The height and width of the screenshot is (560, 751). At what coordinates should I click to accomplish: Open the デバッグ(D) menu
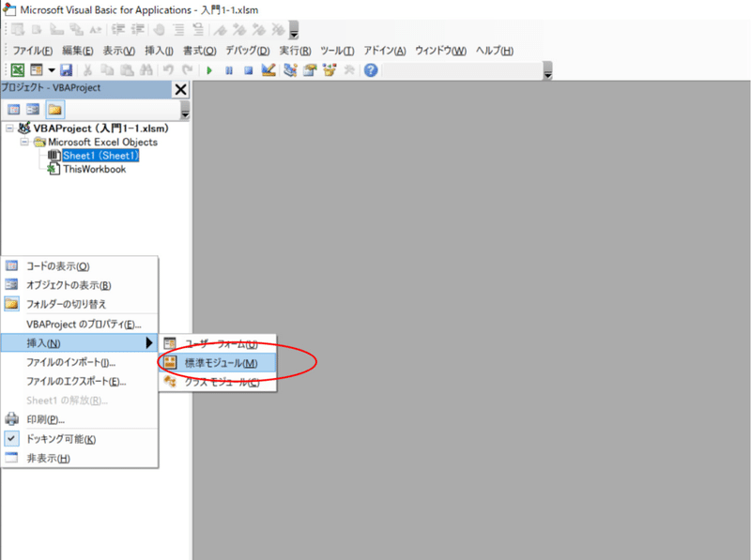coord(248,51)
